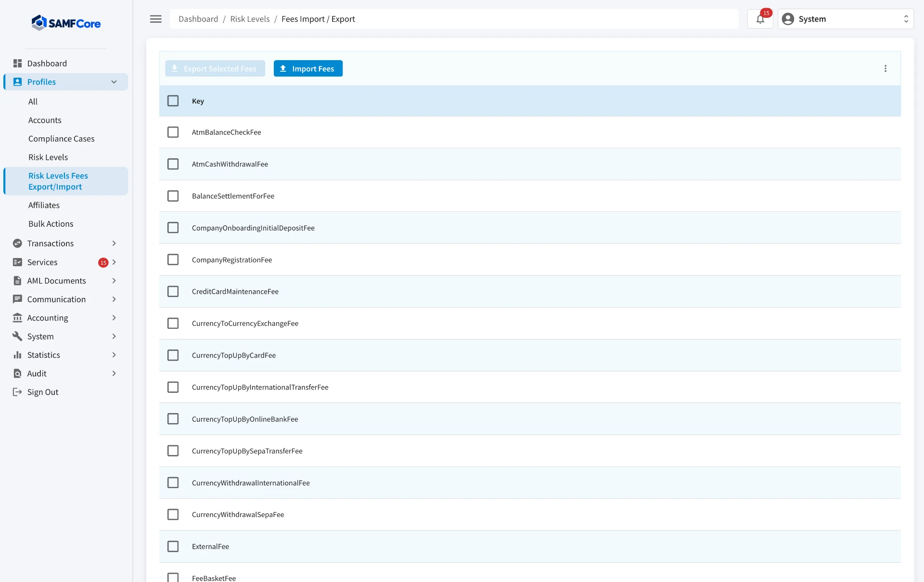
Task: Expand the Accounting chevron
Action: 114,318
